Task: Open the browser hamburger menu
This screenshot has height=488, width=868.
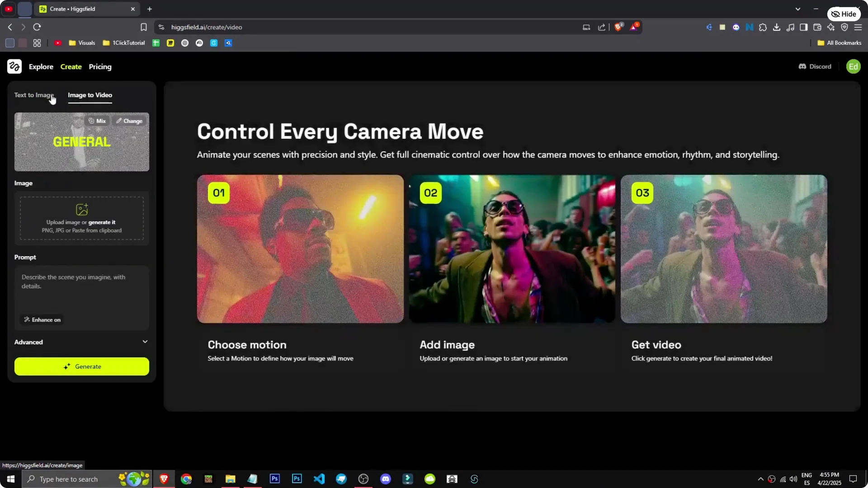Action: [858, 27]
